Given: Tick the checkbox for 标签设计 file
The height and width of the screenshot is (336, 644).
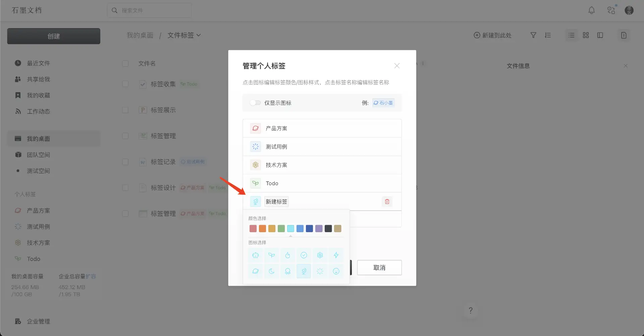Looking at the screenshot, I should (x=125, y=188).
